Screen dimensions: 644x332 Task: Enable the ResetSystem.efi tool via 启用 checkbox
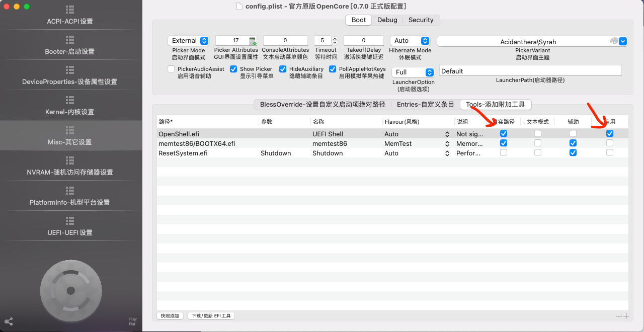[x=610, y=153]
